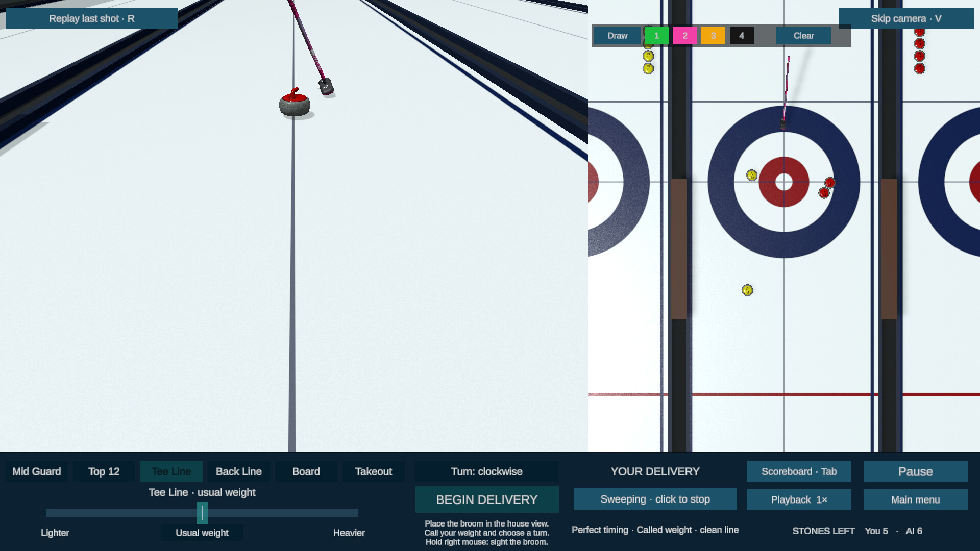Stop sweeping via Sweeping button

pyautogui.click(x=655, y=499)
